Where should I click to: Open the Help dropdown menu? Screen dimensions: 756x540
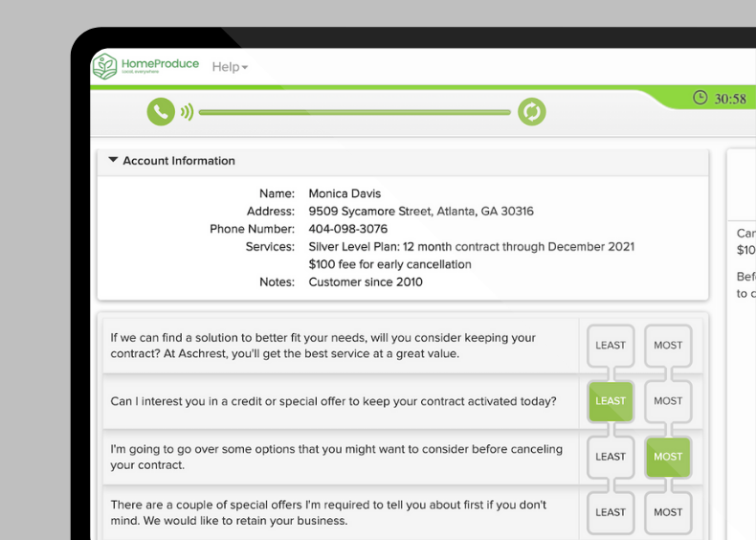230,67
